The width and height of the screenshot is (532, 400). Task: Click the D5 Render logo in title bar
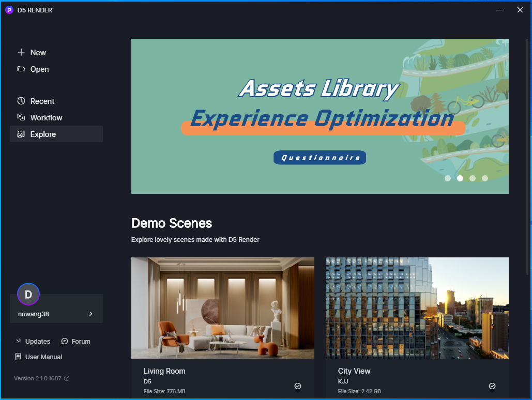pyautogui.click(x=9, y=10)
